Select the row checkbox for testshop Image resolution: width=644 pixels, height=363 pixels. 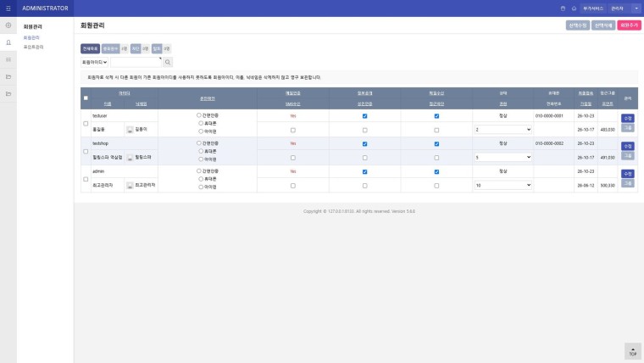(86, 152)
